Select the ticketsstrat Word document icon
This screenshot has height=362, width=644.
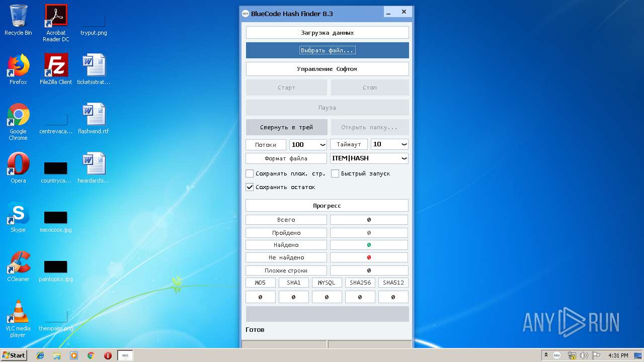pyautogui.click(x=94, y=69)
